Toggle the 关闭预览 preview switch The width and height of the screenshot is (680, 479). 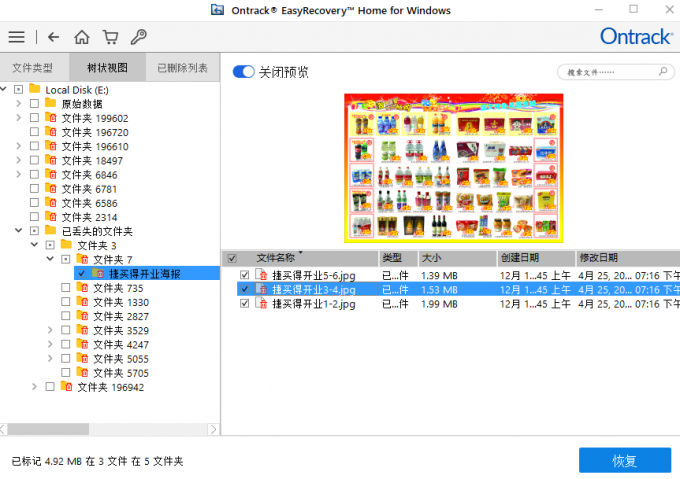point(243,72)
